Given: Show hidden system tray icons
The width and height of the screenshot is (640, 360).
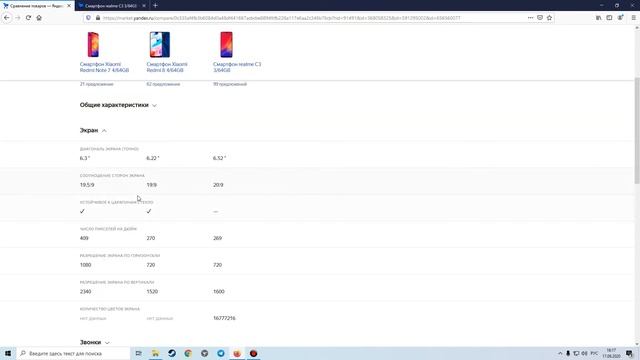Looking at the screenshot, I should tap(560, 353).
